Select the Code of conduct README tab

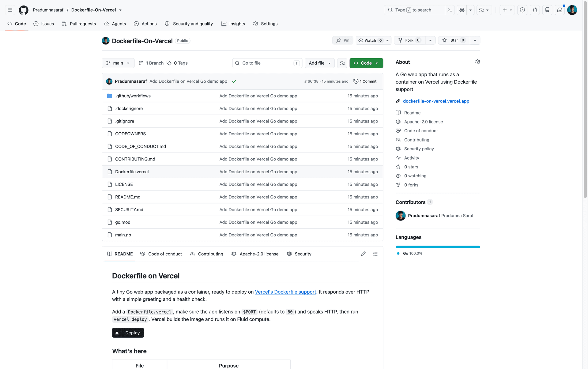(x=161, y=254)
